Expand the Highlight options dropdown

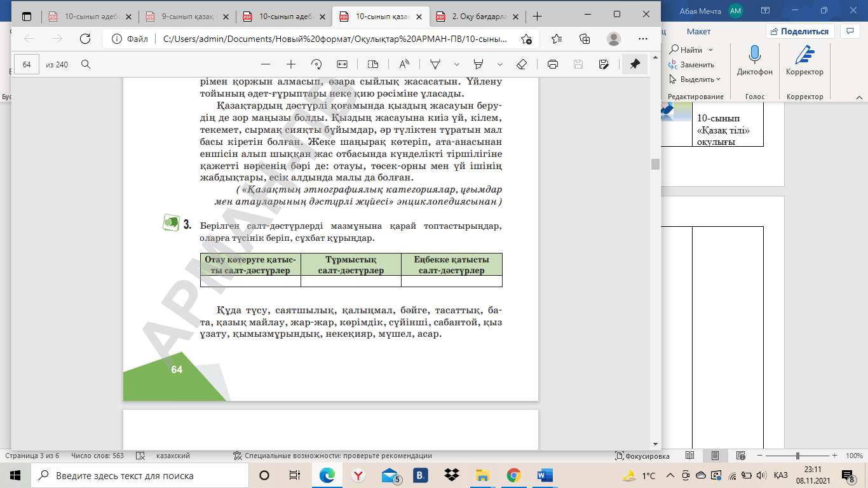click(x=500, y=64)
